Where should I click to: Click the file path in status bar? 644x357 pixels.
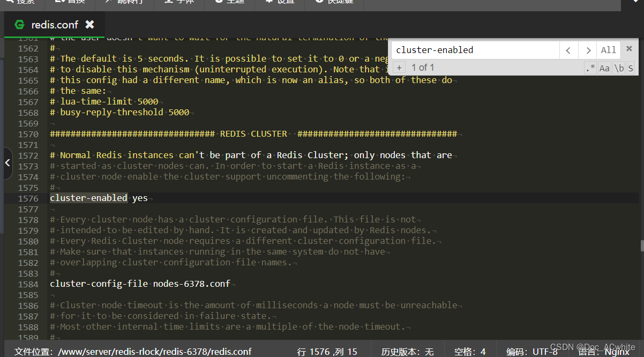coord(133,352)
